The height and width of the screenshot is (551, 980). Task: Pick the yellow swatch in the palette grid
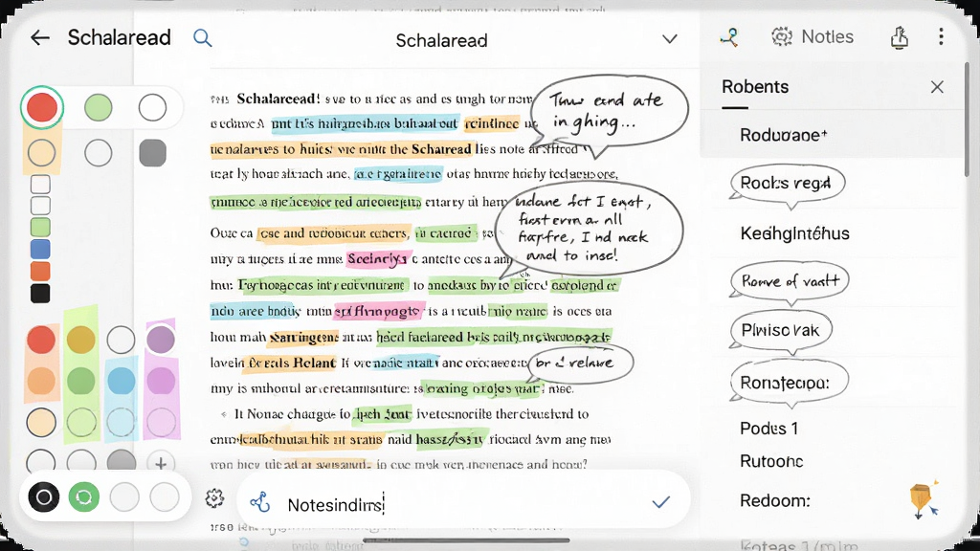click(80, 340)
